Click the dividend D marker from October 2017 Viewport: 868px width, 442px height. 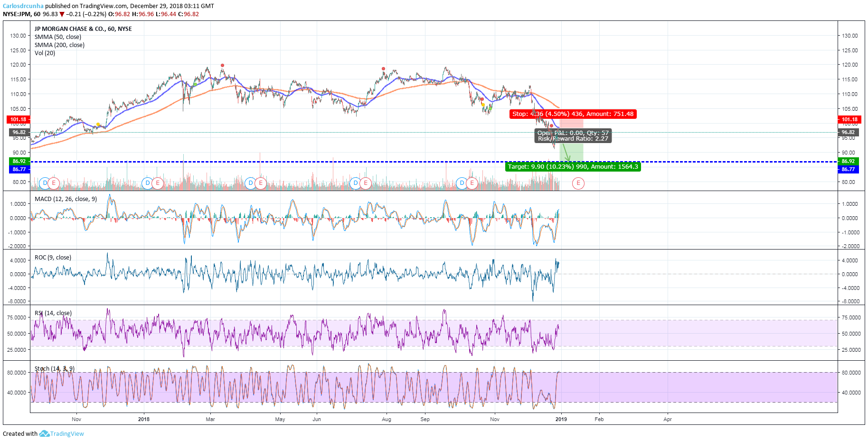point(45,183)
